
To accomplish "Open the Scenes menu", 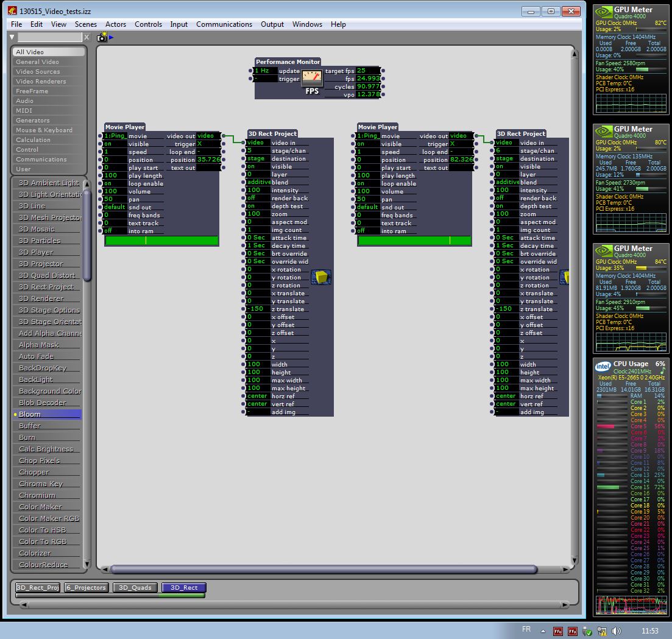I will [86, 24].
